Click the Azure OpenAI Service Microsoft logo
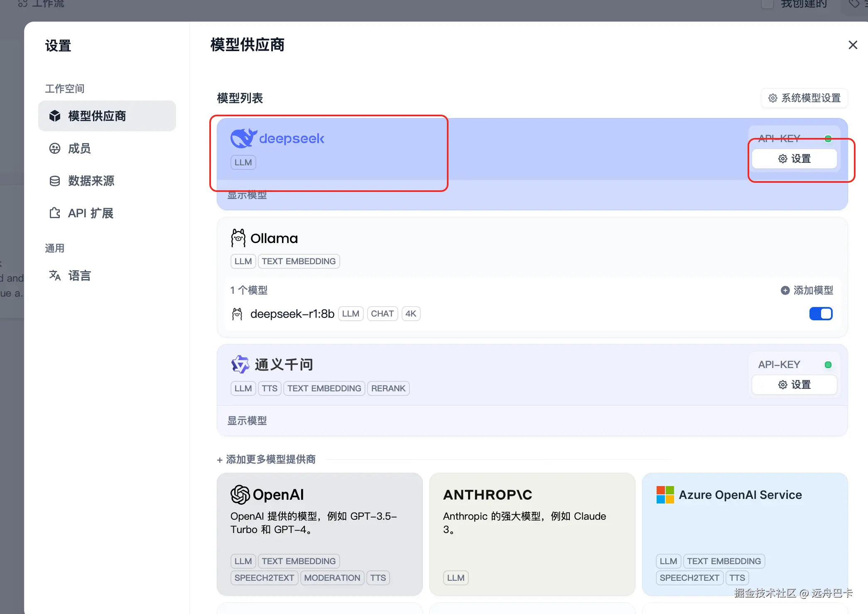 [x=665, y=494]
